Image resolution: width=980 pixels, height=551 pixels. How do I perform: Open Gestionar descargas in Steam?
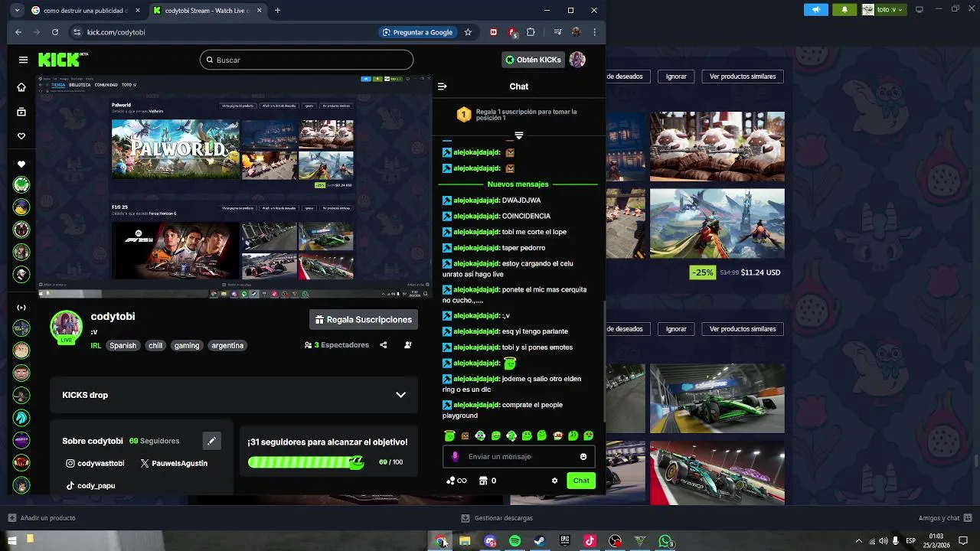497,518
